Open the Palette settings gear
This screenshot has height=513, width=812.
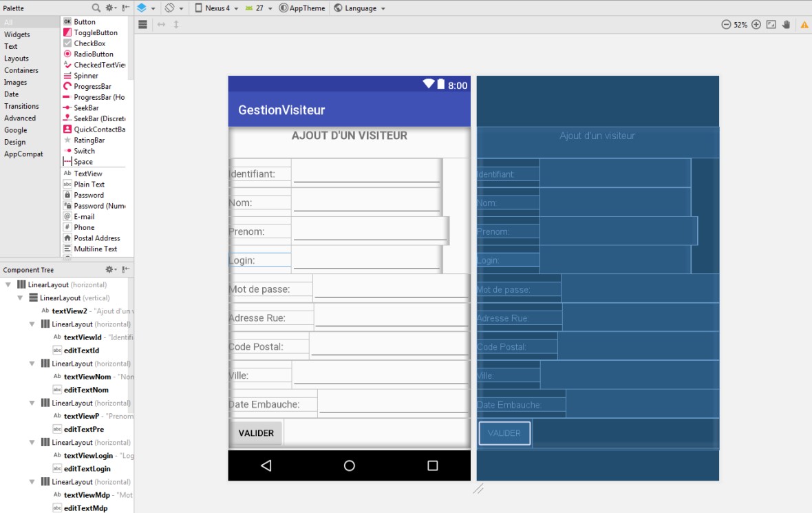tap(110, 8)
